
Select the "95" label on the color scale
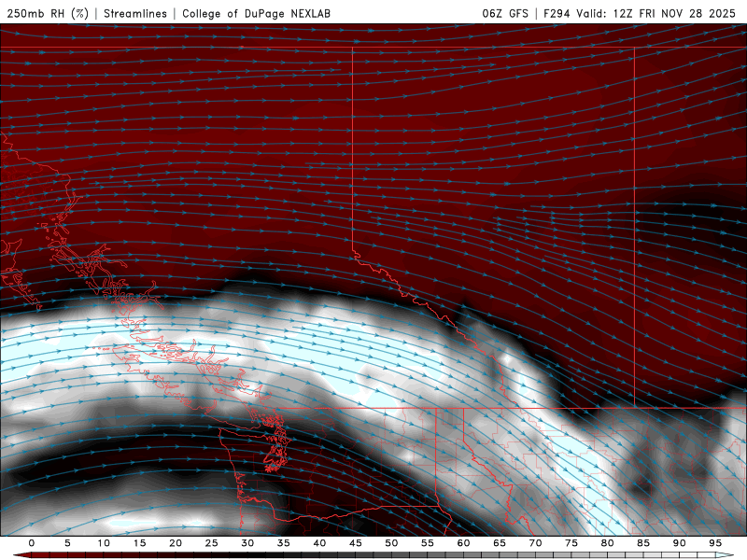coord(715,543)
